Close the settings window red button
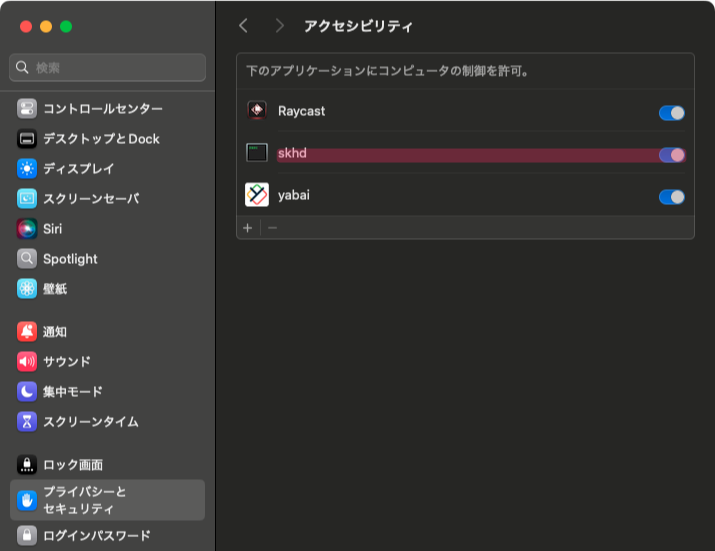Image resolution: width=715 pixels, height=551 pixels. [26, 26]
